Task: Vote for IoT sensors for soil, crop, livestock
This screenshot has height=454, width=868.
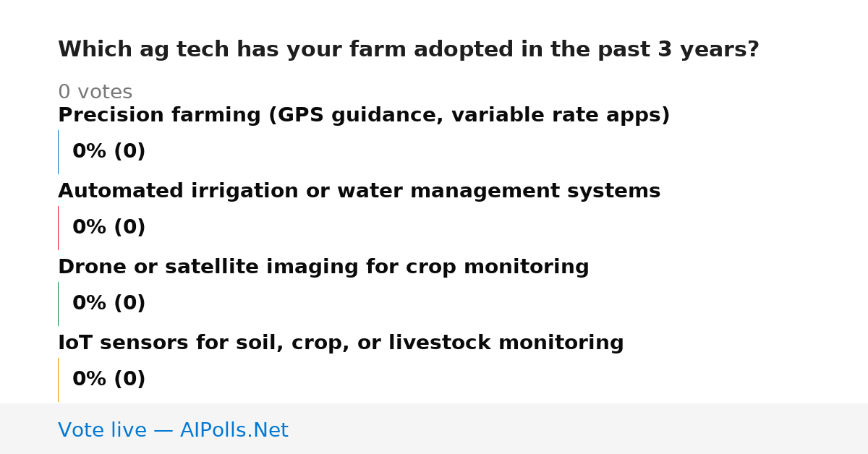Action: tap(341, 343)
